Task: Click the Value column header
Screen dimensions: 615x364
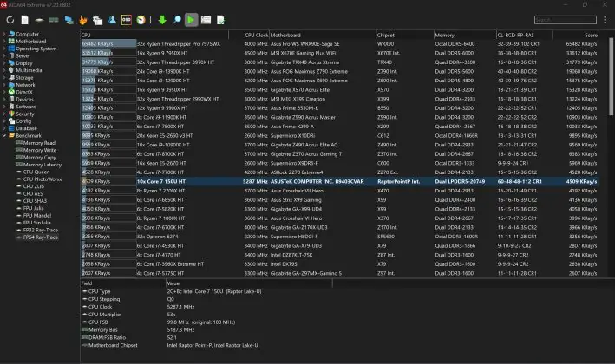Action: 249,283
